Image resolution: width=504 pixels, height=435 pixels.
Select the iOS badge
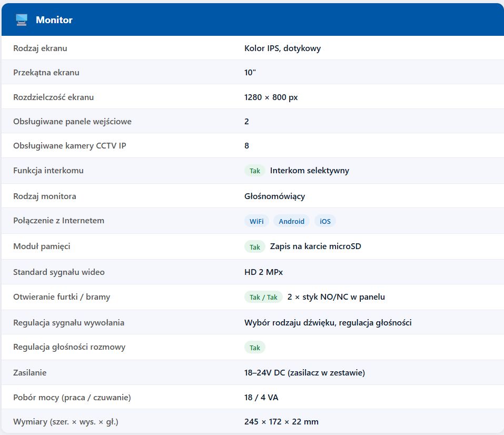click(x=325, y=221)
